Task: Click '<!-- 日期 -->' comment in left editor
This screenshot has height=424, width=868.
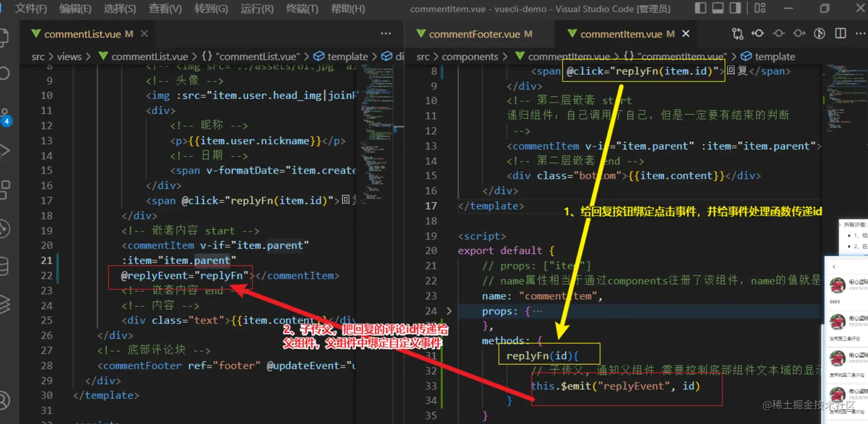Action: coord(209,156)
